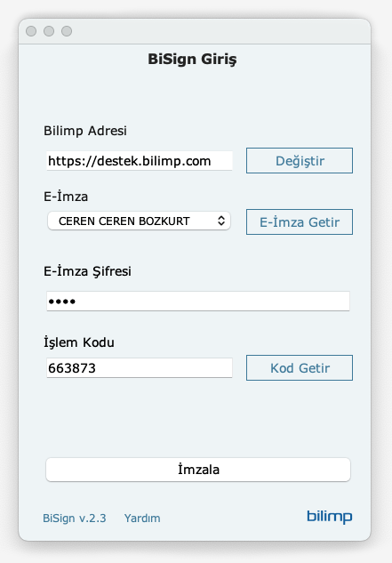Zoom the window using the third titlebar dot

pos(67,31)
